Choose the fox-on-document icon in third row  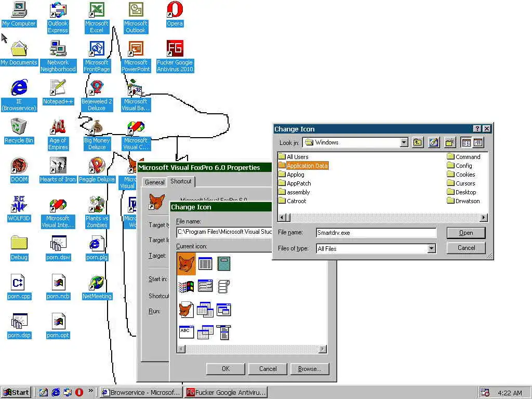tap(187, 310)
